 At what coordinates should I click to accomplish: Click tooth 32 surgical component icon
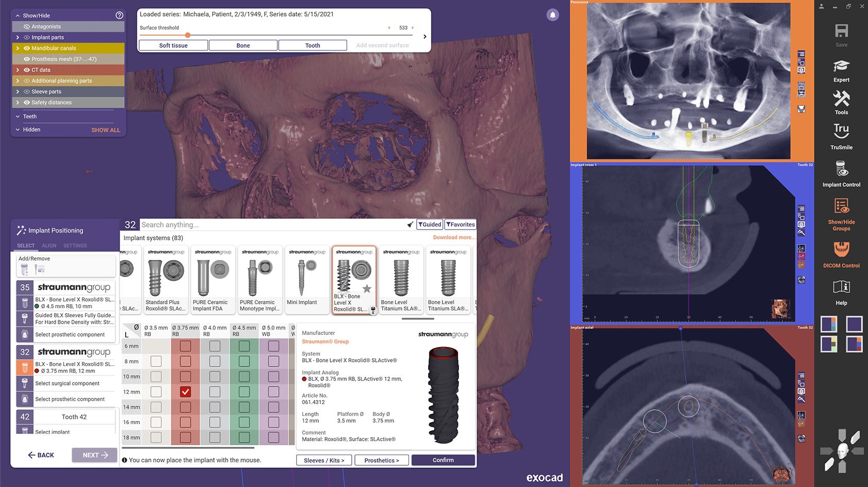pyautogui.click(x=25, y=384)
